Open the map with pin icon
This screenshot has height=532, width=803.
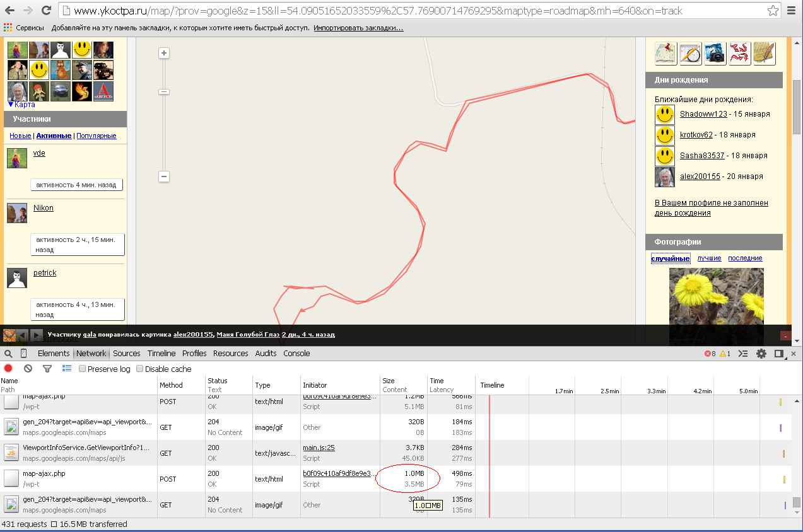(665, 54)
